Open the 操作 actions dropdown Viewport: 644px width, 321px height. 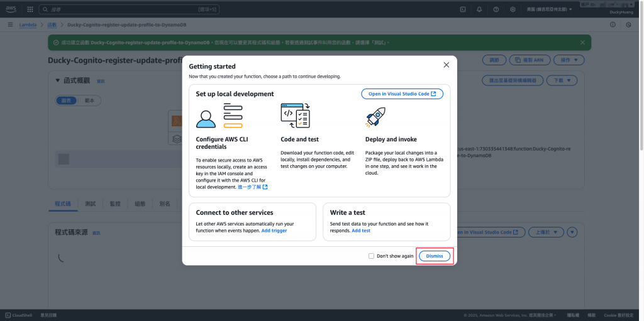point(569,60)
